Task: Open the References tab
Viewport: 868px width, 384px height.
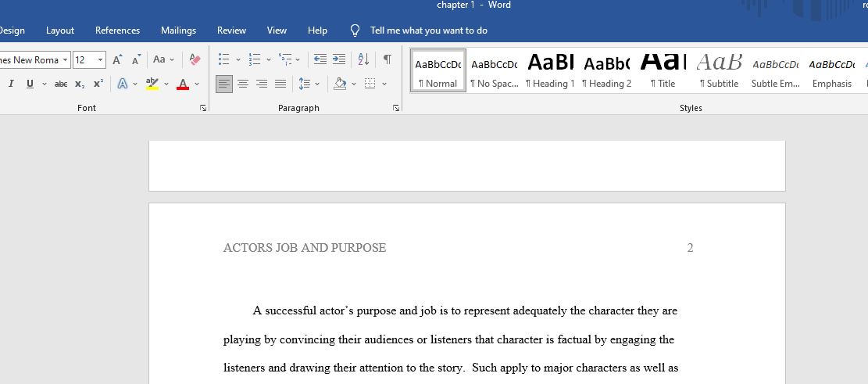Action: pos(117,31)
